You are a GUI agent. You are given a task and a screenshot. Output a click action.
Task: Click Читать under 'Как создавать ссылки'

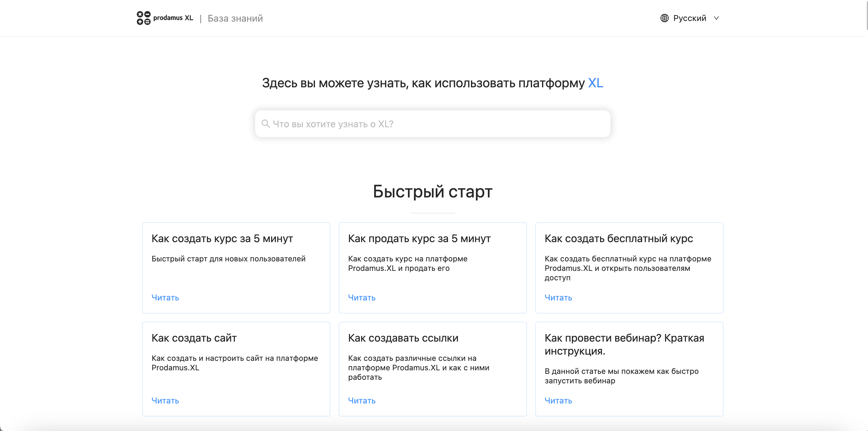point(361,400)
